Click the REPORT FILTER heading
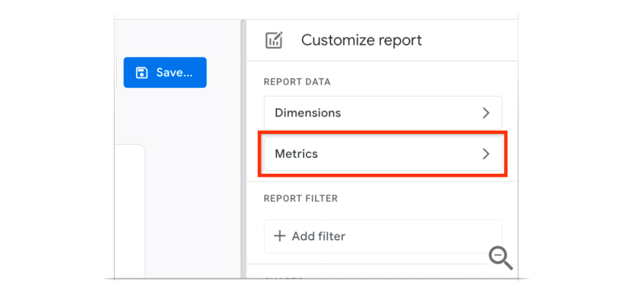The width and height of the screenshot is (644, 301). click(301, 199)
